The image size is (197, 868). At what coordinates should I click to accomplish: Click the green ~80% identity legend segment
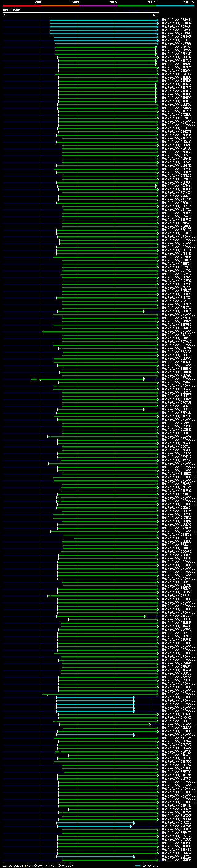137,6
